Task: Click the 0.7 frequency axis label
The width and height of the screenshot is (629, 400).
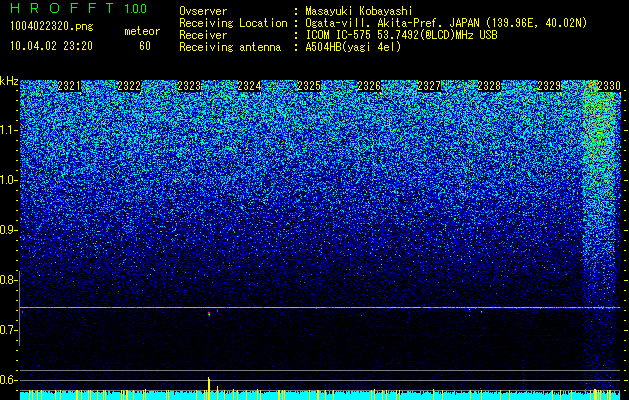Action: 9,330
